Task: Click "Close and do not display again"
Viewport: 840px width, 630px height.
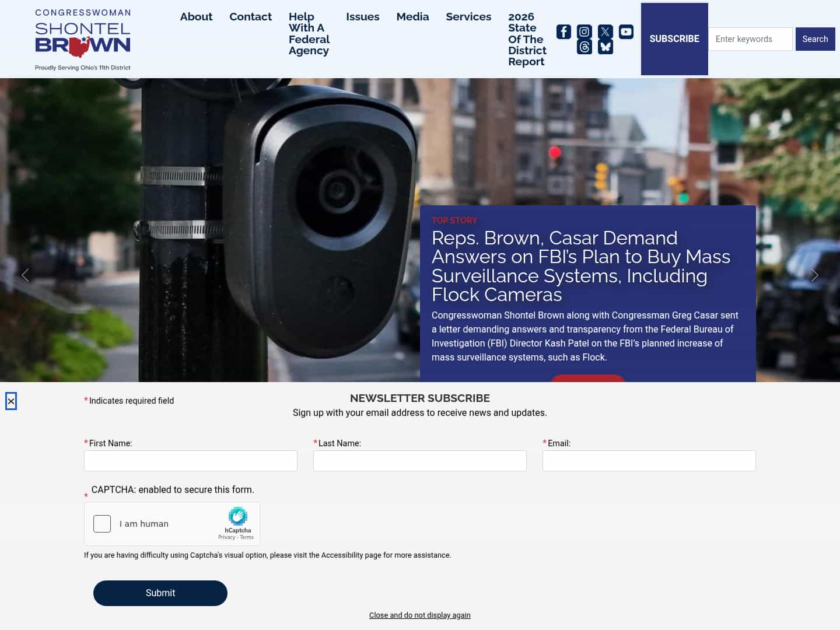Action: coord(420,615)
